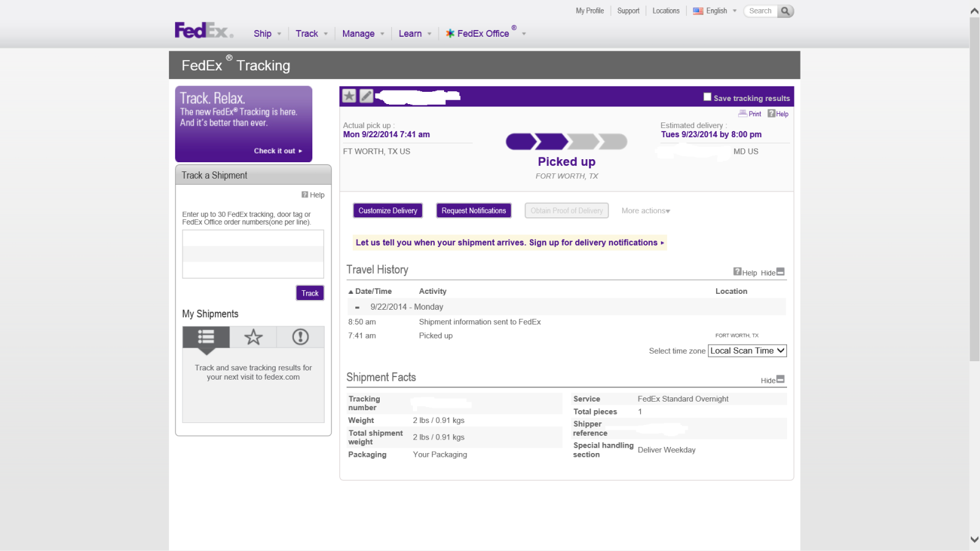Open the Manage menu dropdown

click(363, 34)
